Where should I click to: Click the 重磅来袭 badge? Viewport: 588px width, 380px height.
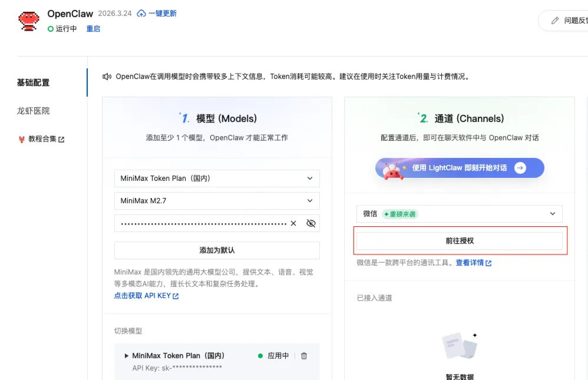pyautogui.click(x=399, y=214)
